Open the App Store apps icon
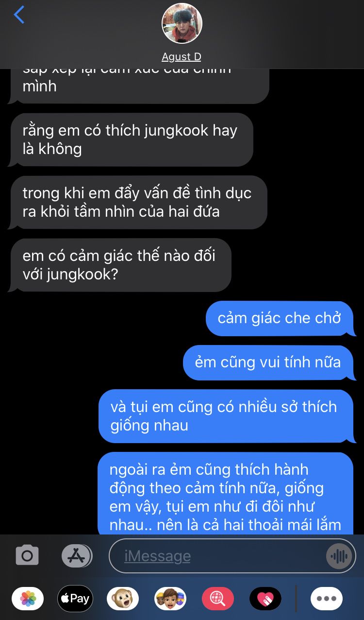The image size is (364, 620). tap(77, 555)
